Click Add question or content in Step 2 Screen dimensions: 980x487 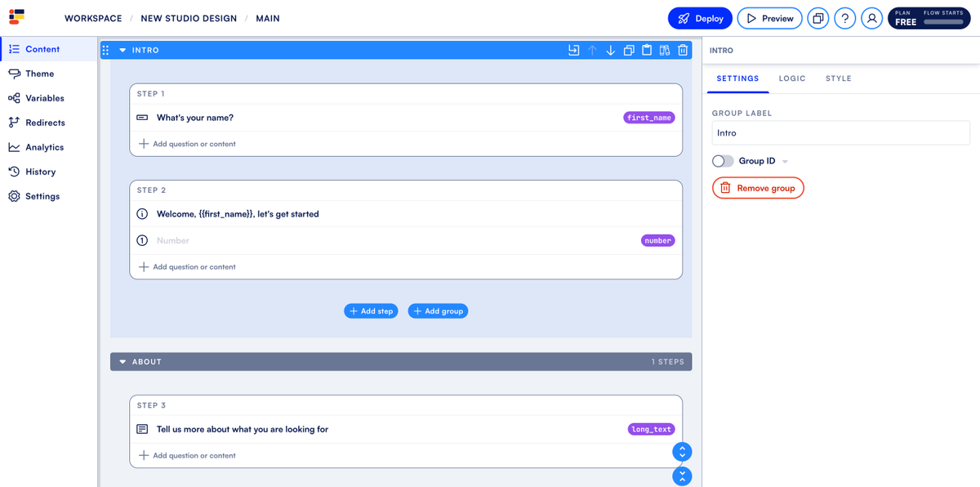pos(187,267)
